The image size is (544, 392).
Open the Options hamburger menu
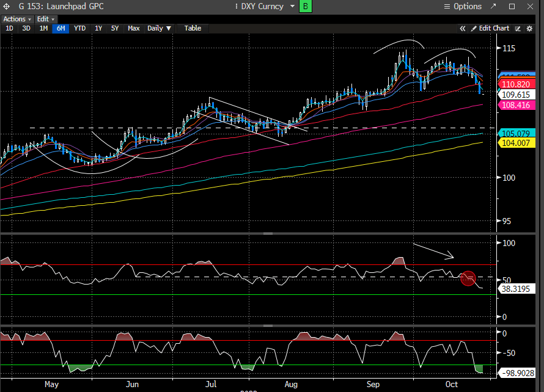[x=463, y=6]
